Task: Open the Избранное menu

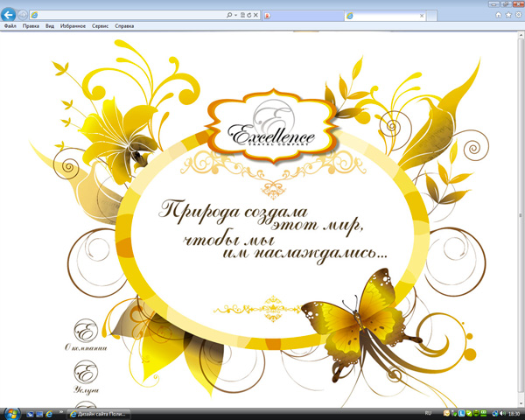Action: (73, 25)
